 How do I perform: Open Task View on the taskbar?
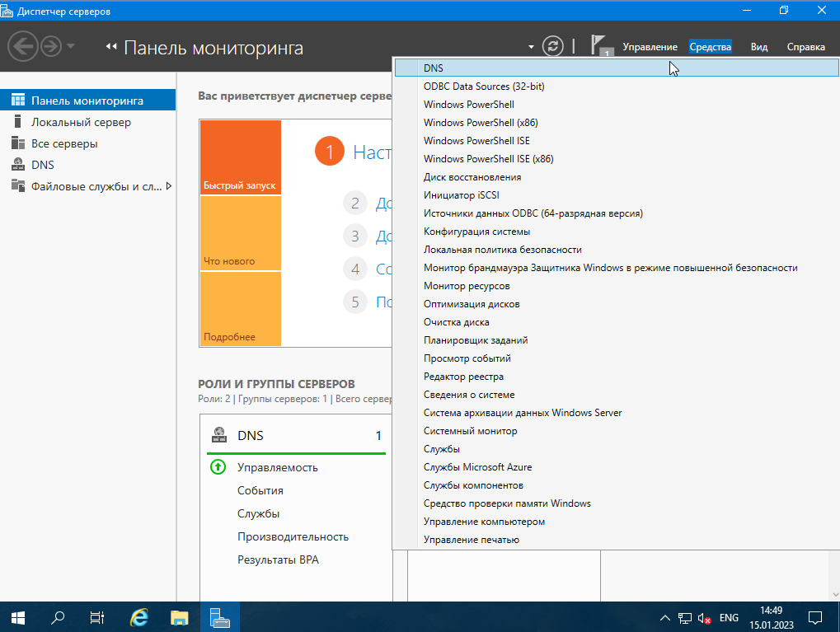coord(97,617)
